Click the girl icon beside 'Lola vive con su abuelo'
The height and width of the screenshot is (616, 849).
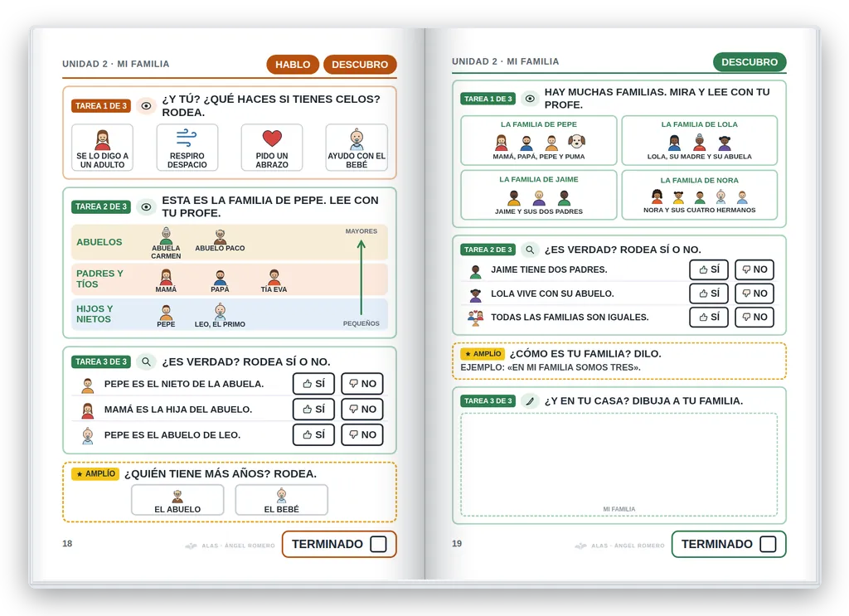[x=475, y=295]
